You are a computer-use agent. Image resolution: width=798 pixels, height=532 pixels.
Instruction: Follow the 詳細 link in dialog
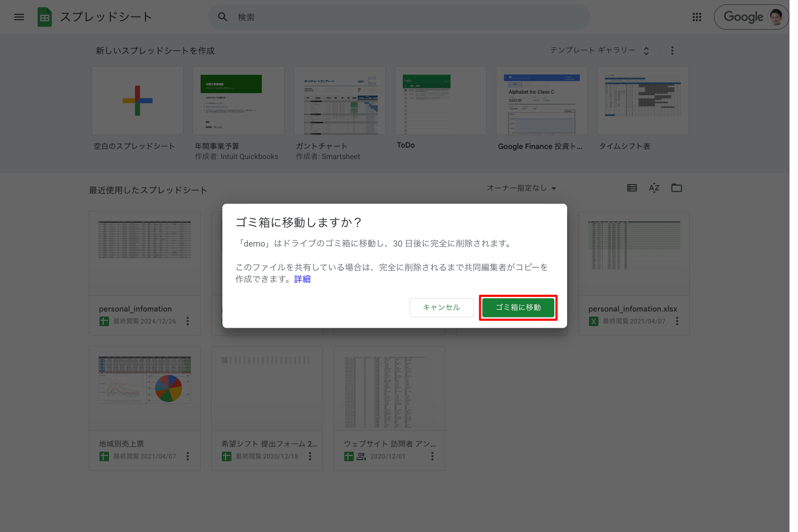click(302, 279)
